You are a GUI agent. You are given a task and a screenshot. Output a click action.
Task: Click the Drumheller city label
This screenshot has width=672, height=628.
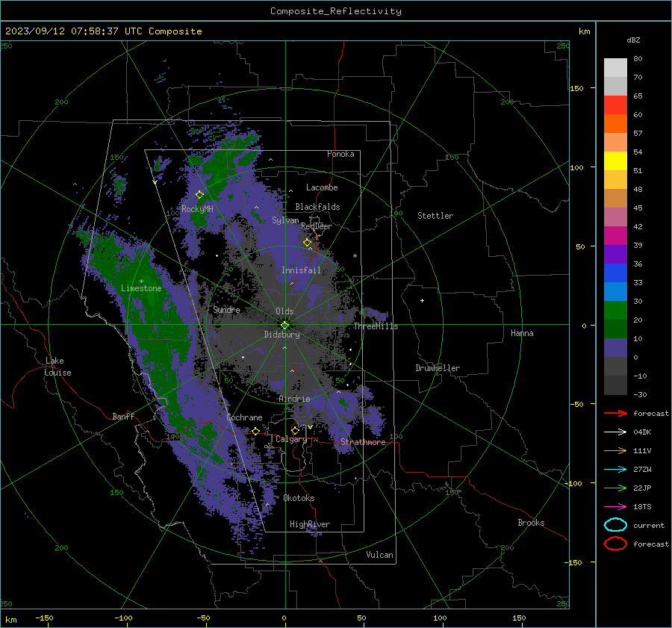(x=438, y=368)
